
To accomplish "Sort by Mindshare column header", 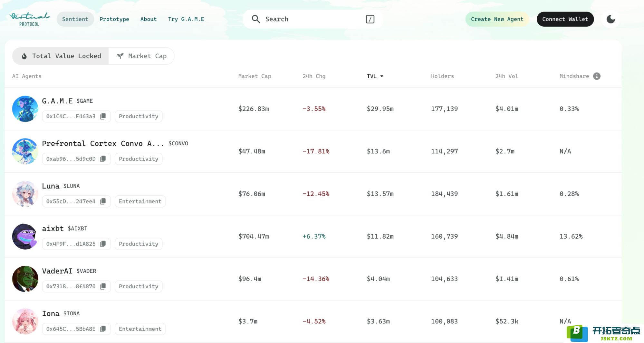I will click(574, 76).
